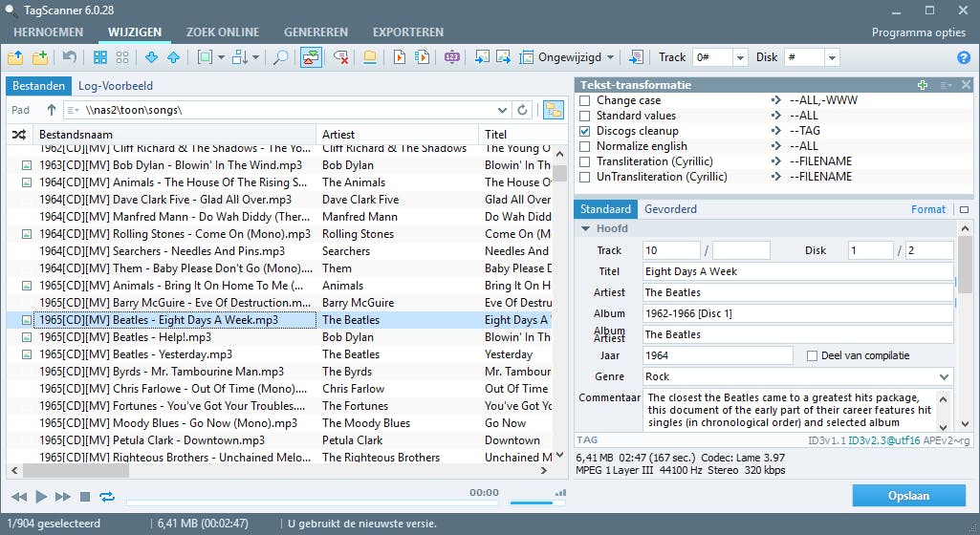
Task: Open the Genre dropdown
Action: click(944, 377)
